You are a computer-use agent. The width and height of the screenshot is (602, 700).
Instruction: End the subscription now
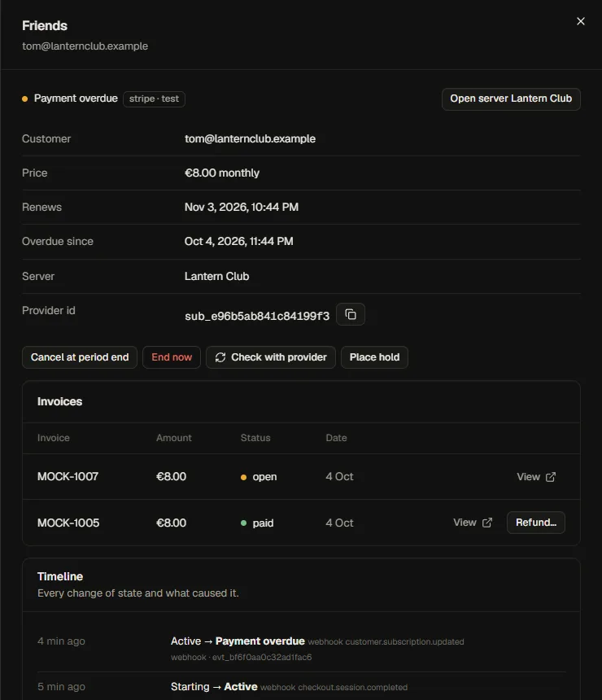172,357
